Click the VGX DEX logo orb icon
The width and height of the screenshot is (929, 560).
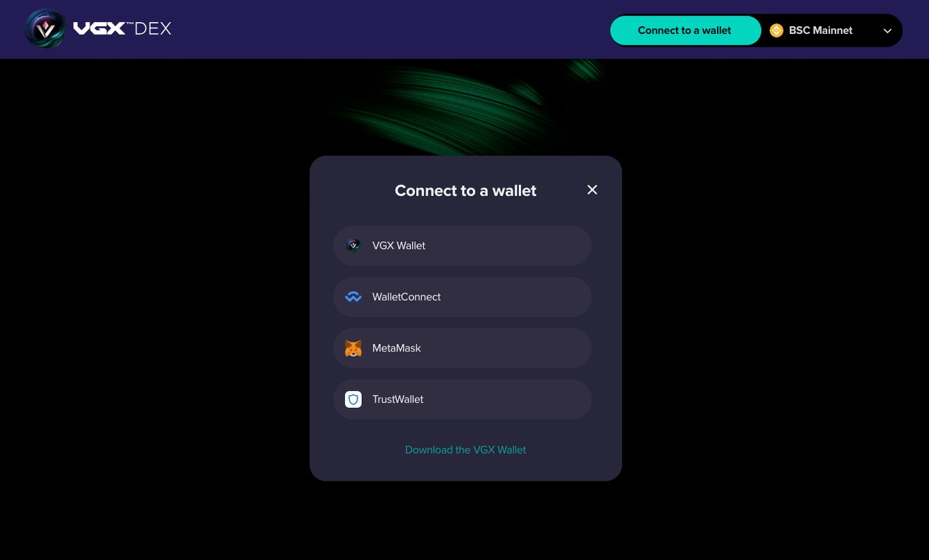[x=45, y=29]
